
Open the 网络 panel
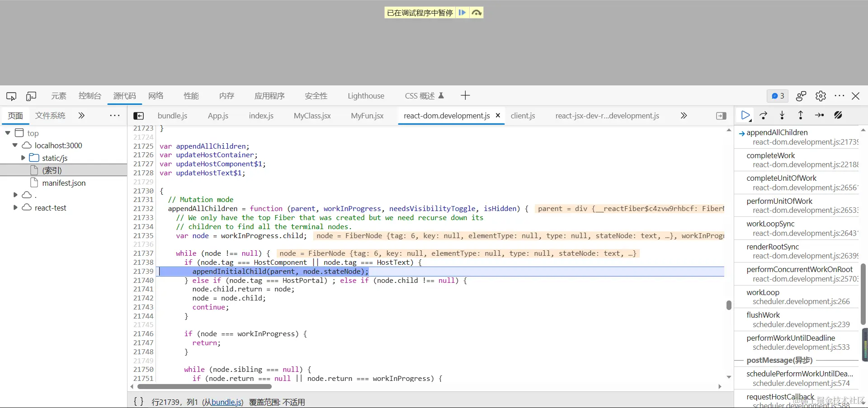[x=156, y=96]
